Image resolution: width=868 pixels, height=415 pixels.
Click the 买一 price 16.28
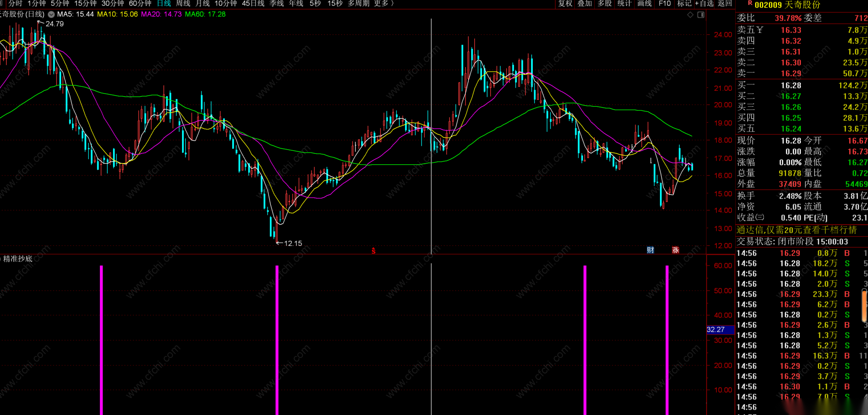791,85
